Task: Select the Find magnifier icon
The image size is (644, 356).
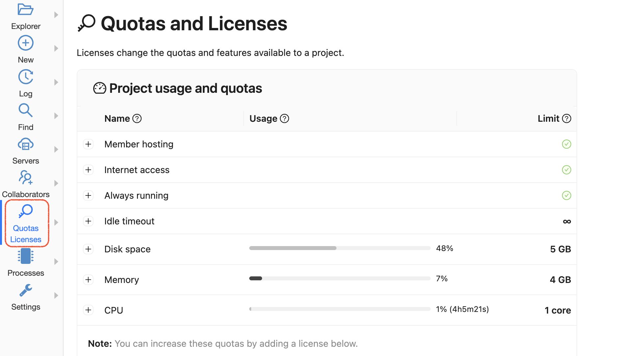Action: (x=25, y=111)
